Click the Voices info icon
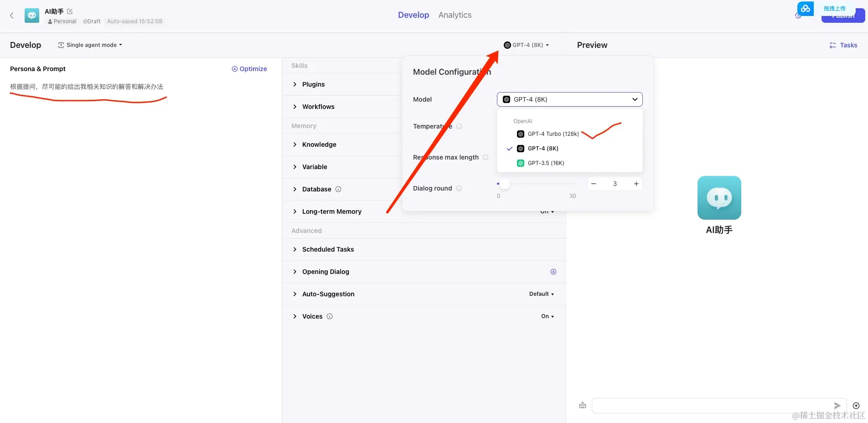Screen dimensions: 868x423 tap(330, 316)
